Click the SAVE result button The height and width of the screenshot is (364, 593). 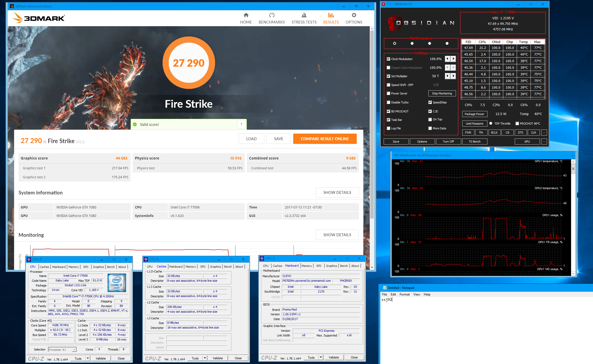[x=279, y=139]
